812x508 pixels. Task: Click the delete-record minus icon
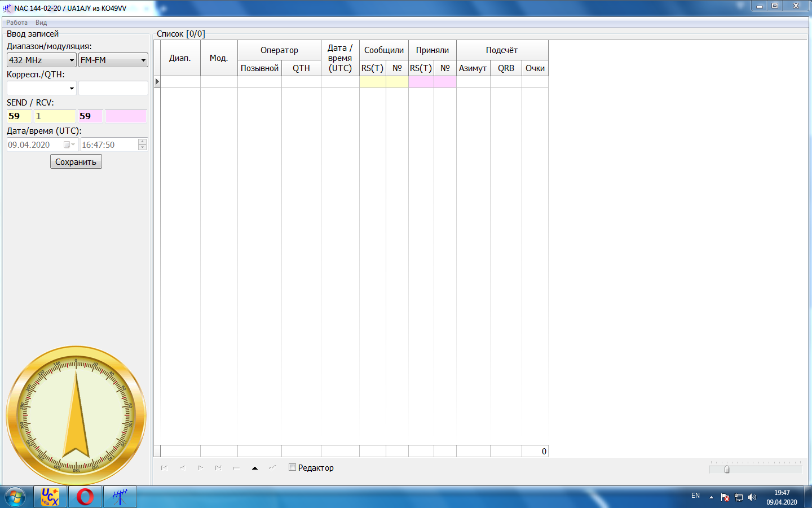(236, 468)
